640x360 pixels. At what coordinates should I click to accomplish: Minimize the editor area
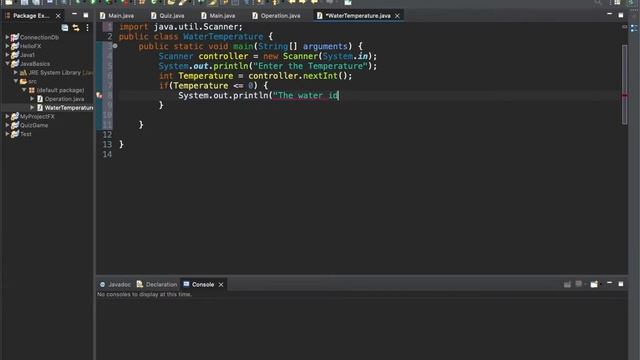click(x=609, y=15)
